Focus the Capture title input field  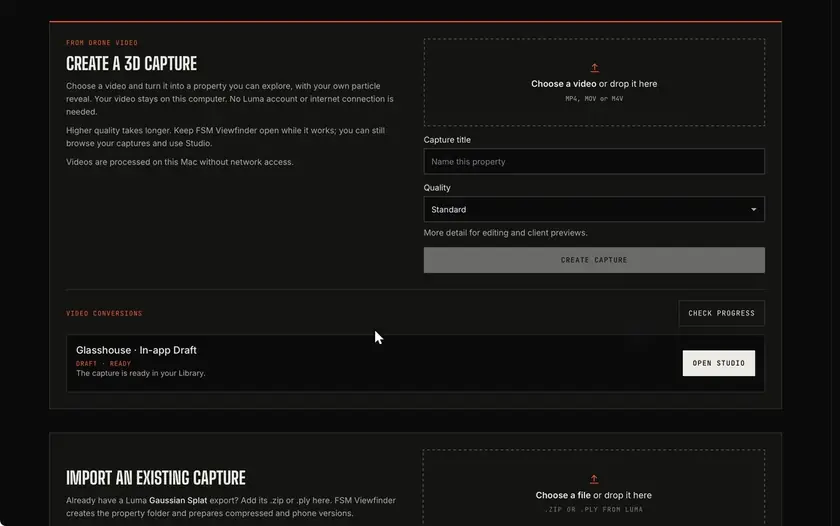tap(594, 161)
